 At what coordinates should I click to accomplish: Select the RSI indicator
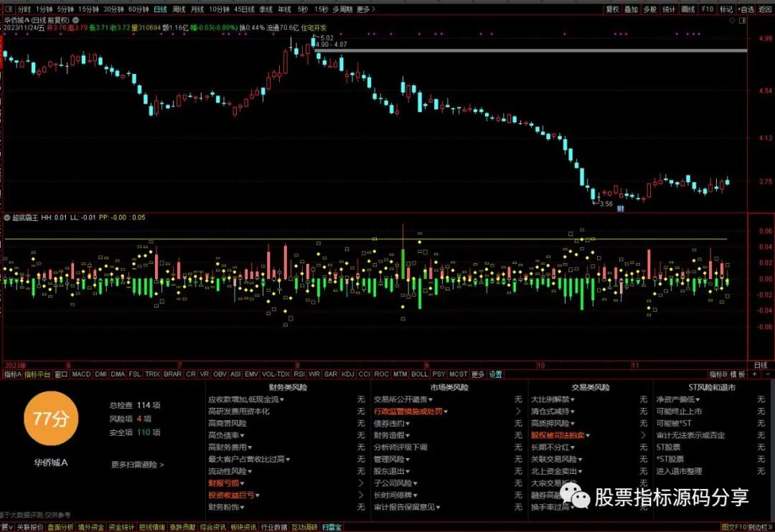[x=299, y=374]
